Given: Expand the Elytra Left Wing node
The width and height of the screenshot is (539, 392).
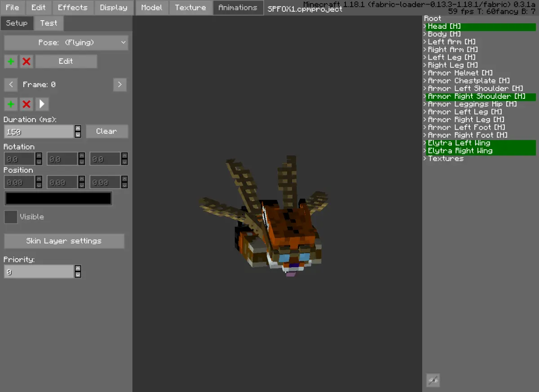Looking at the screenshot, I should (425, 143).
